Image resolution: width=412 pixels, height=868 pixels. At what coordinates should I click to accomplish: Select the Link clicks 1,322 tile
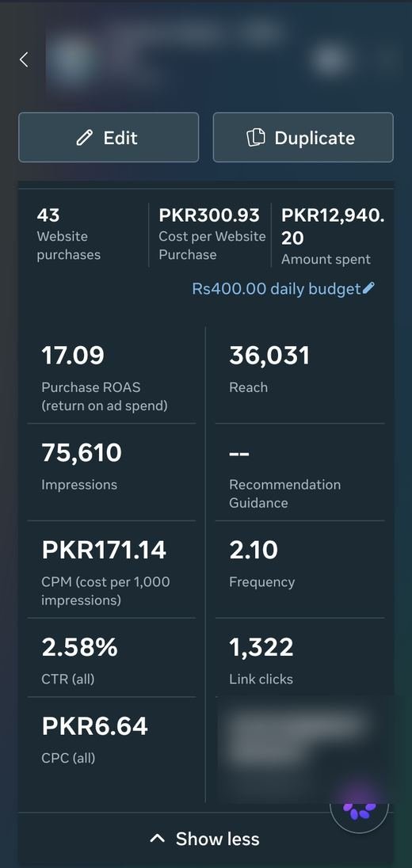299,657
